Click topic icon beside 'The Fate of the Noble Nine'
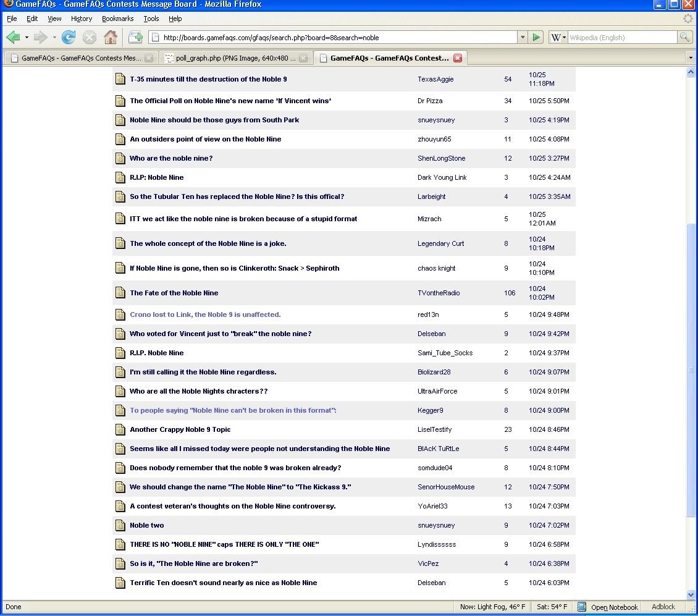This screenshot has height=616, width=698. point(120,293)
